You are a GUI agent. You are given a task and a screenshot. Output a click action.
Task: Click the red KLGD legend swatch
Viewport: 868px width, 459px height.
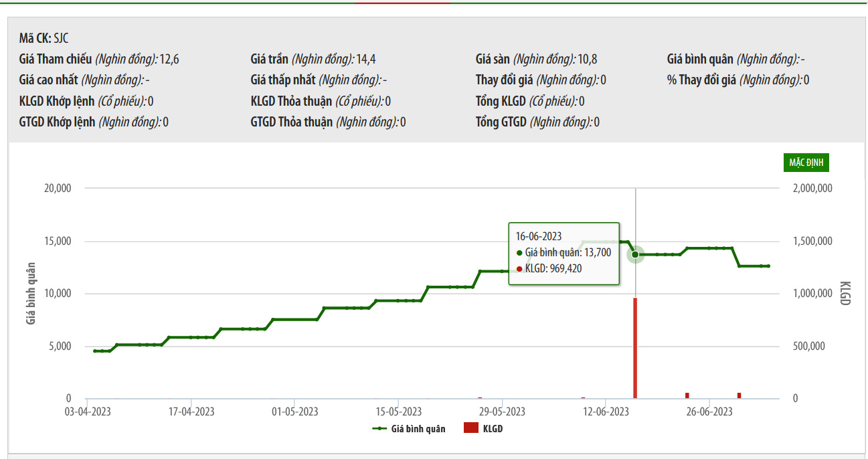pyautogui.click(x=471, y=428)
